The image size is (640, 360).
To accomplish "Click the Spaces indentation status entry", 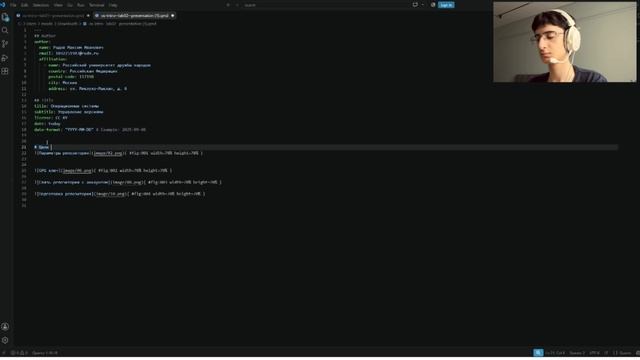I will pos(577,353).
